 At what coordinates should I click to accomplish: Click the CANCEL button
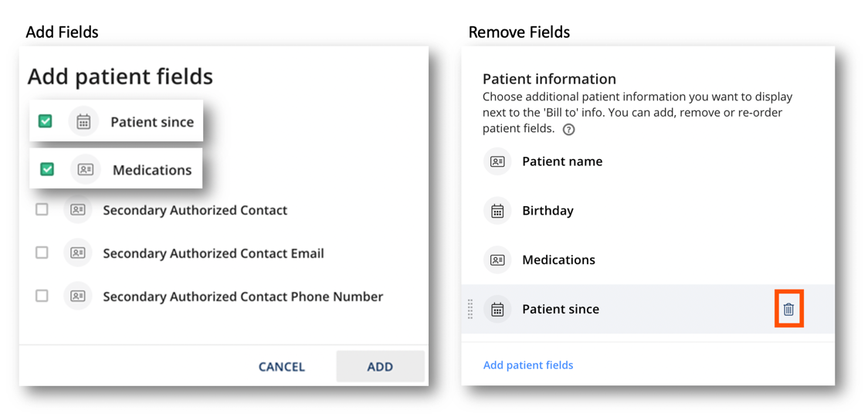[282, 367]
